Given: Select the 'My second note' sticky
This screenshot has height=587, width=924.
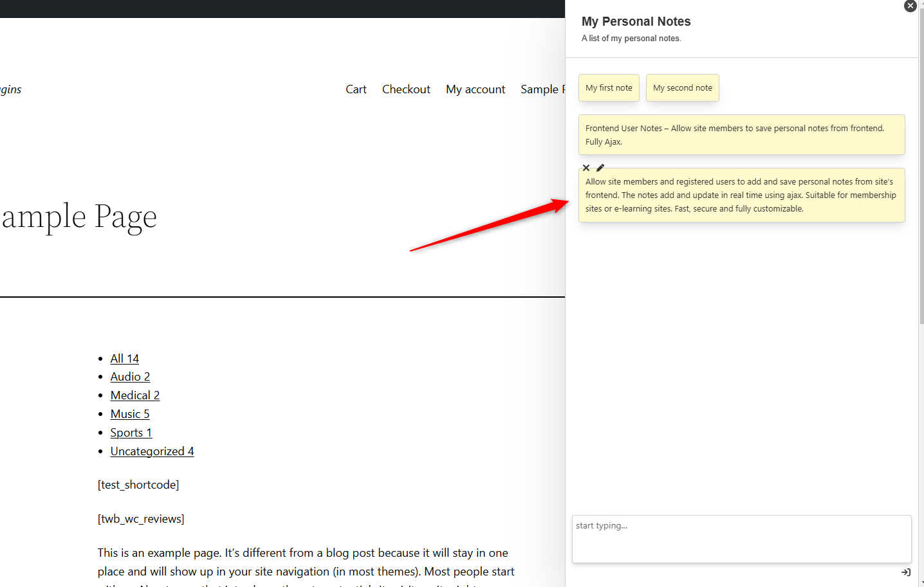Looking at the screenshot, I should [683, 88].
